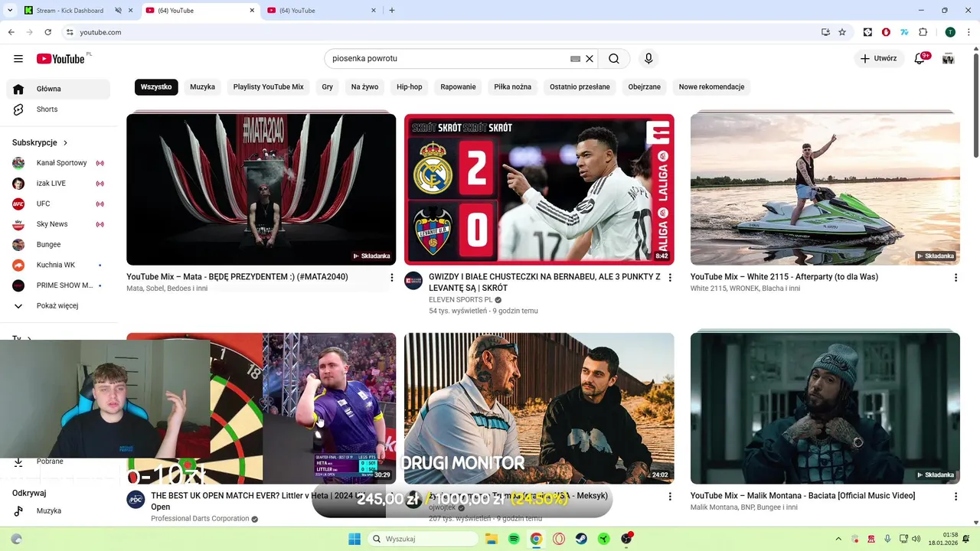This screenshot has width=980, height=551.
Task: Select the Piłka nożna filter chip
Action: pyautogui.click(x=512, y=87)
